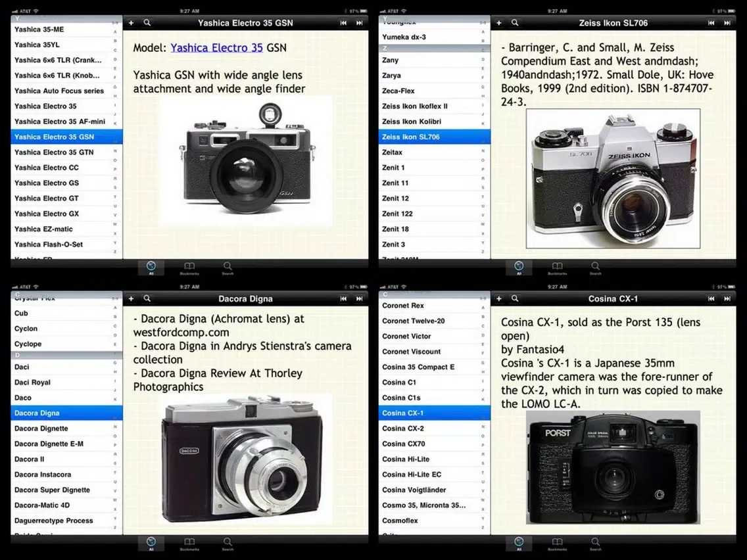This screenshot has width=747, height=560.
Task: Select Coronet Twelve-20 in the list
Action: point(434,321)
